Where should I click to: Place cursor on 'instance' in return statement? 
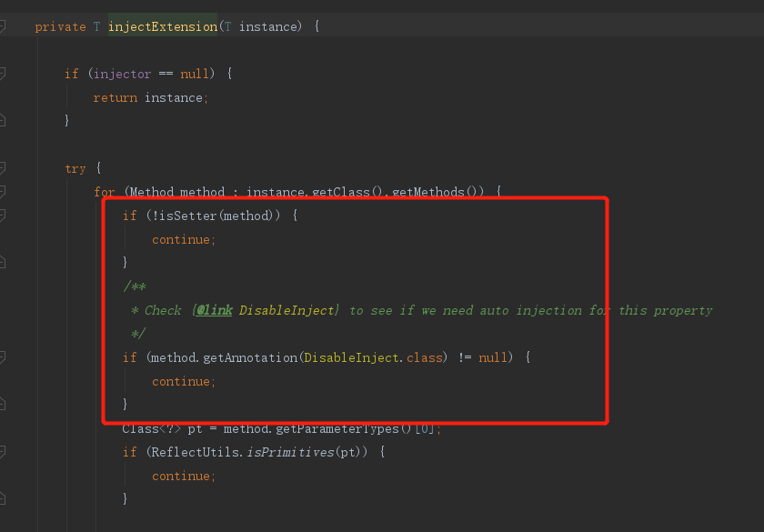(x=174, y=97)
